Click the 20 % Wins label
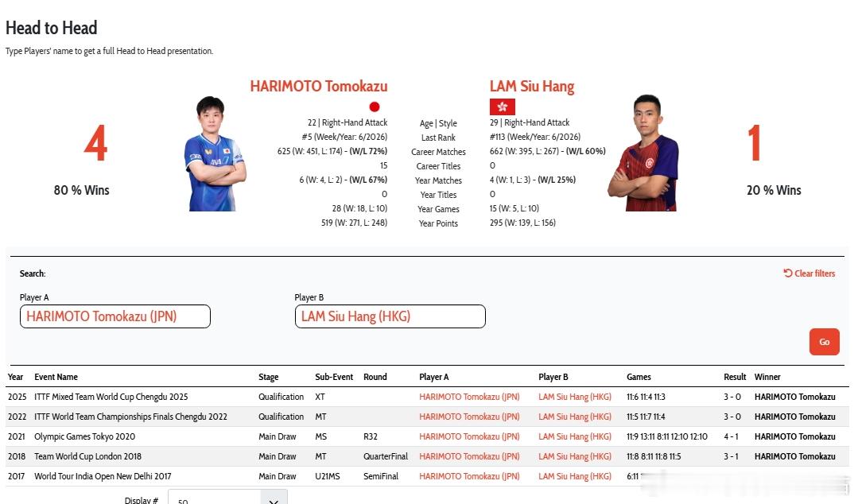This screenshot has height=504, width=858. (774, 190)
